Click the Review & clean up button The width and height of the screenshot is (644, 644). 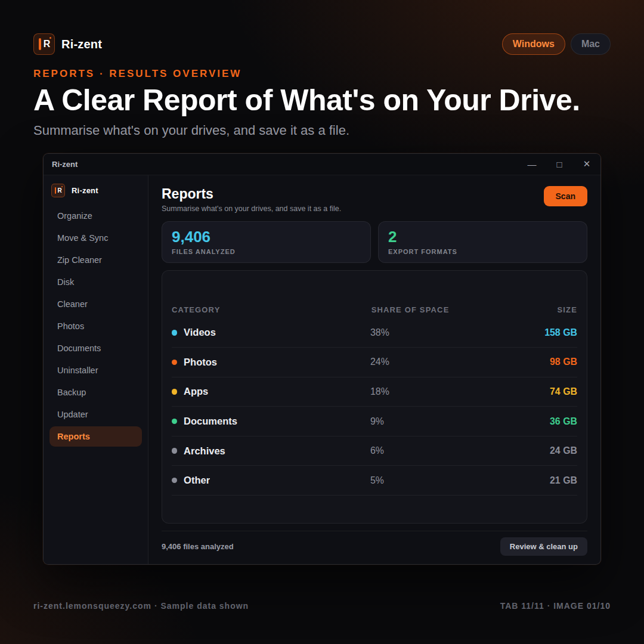(x=543, y=547)
